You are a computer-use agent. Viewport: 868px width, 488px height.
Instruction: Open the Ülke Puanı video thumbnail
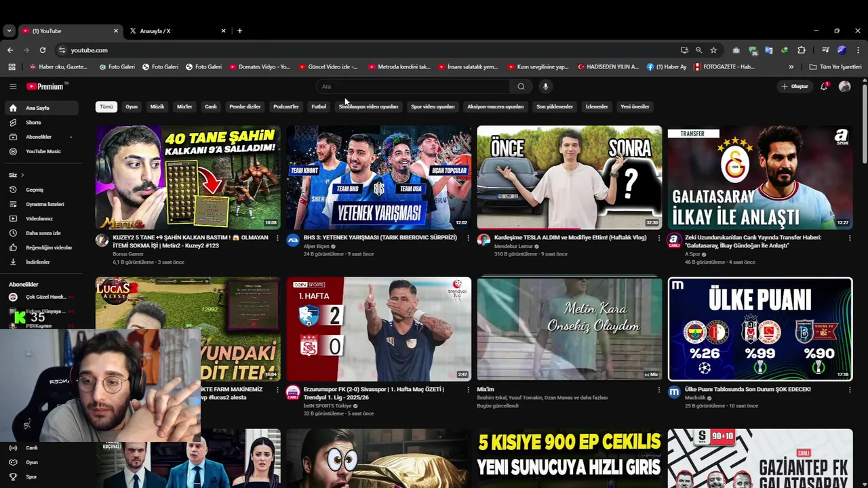760,329
